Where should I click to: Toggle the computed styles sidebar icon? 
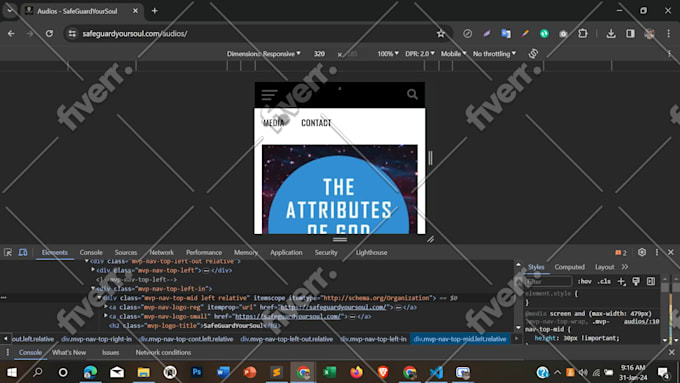651,282
